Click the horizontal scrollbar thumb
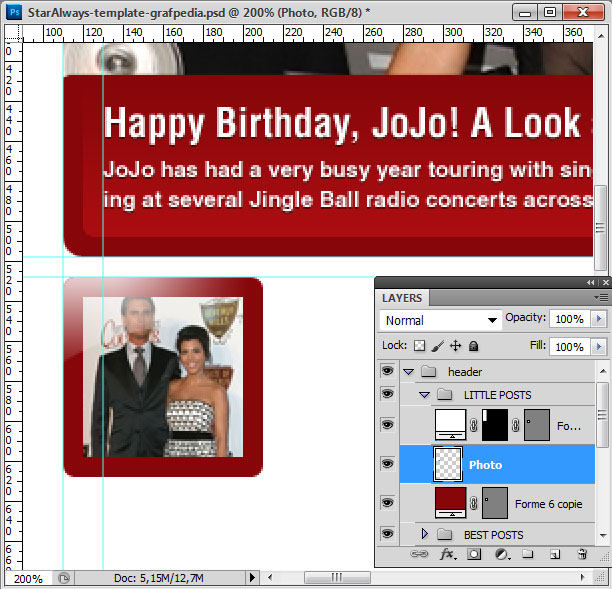Viewport: 612px width, 589px height. click(337, 577)
